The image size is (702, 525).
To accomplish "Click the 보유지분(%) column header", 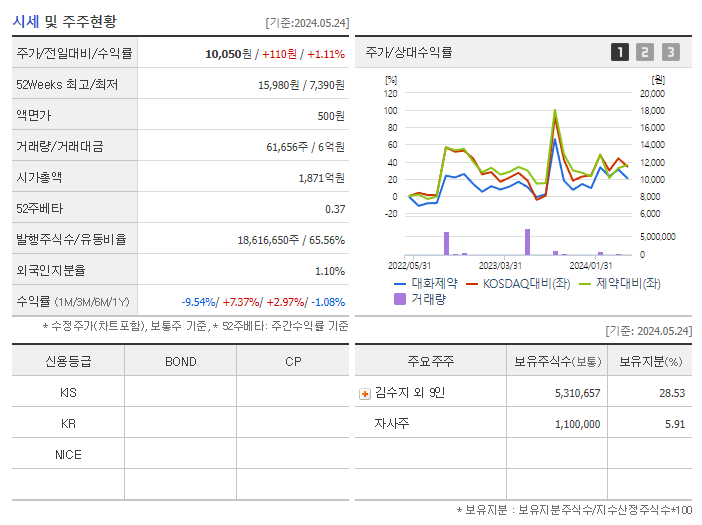I will 651,361.
